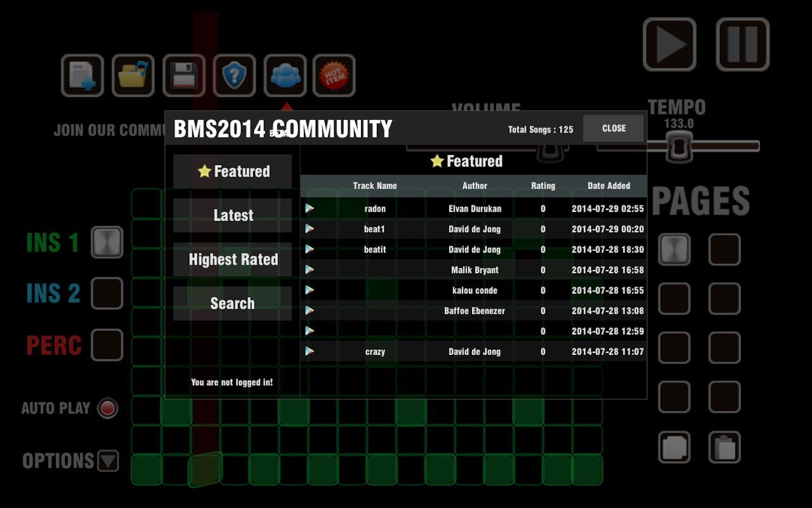Open the Latest songs list
Image resolution: width=812 pixels, height=508 pixels.
[232, 215]
